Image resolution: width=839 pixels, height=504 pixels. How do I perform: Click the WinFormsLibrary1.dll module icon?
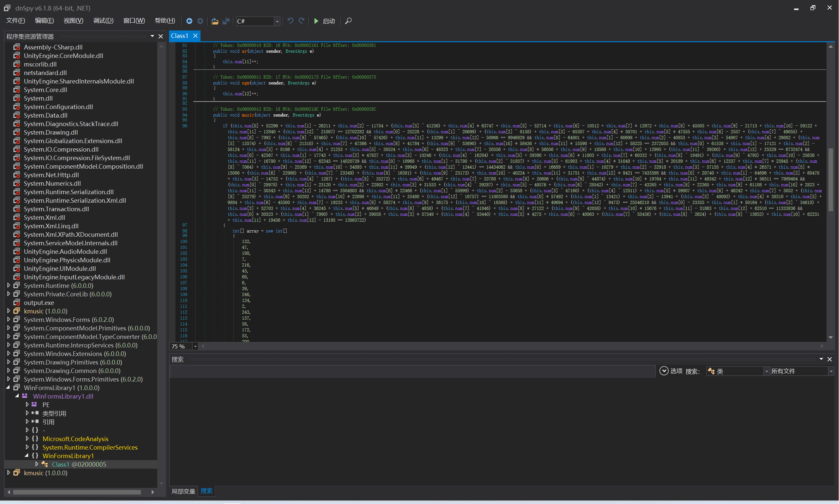click(25, 396)
